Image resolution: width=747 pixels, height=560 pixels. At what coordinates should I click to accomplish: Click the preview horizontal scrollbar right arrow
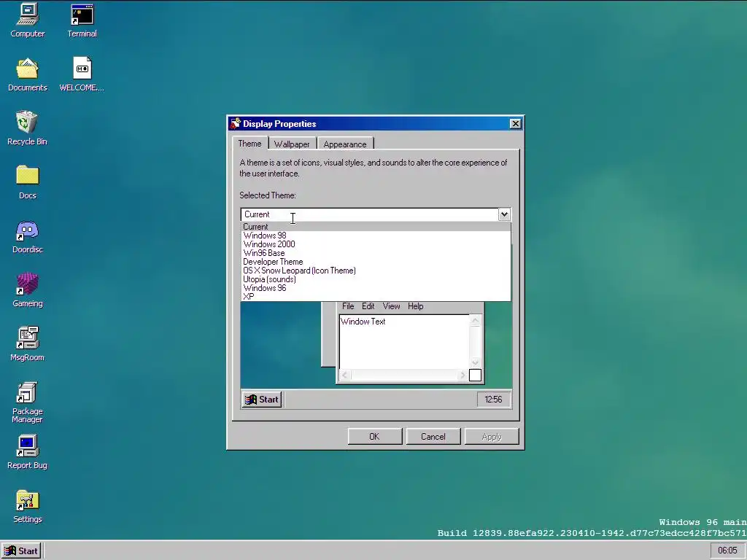coord(462,376)
